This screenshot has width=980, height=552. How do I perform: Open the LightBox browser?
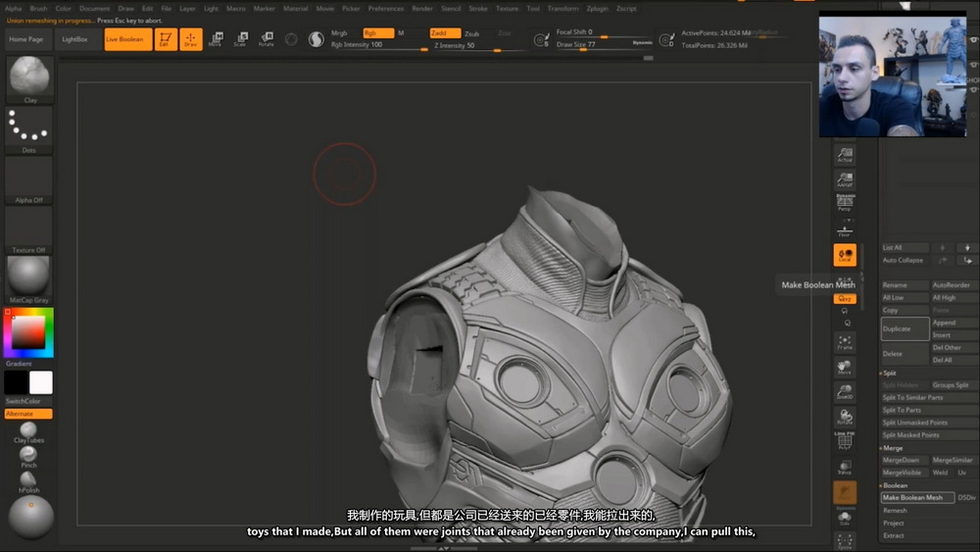tap(75, 39)
